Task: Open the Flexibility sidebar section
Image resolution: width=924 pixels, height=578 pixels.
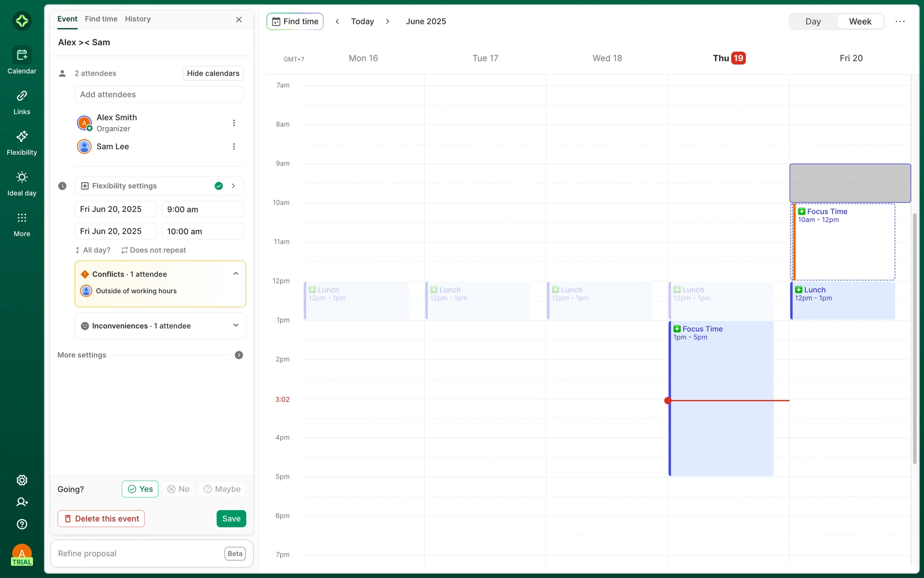Action: [22, 143]
